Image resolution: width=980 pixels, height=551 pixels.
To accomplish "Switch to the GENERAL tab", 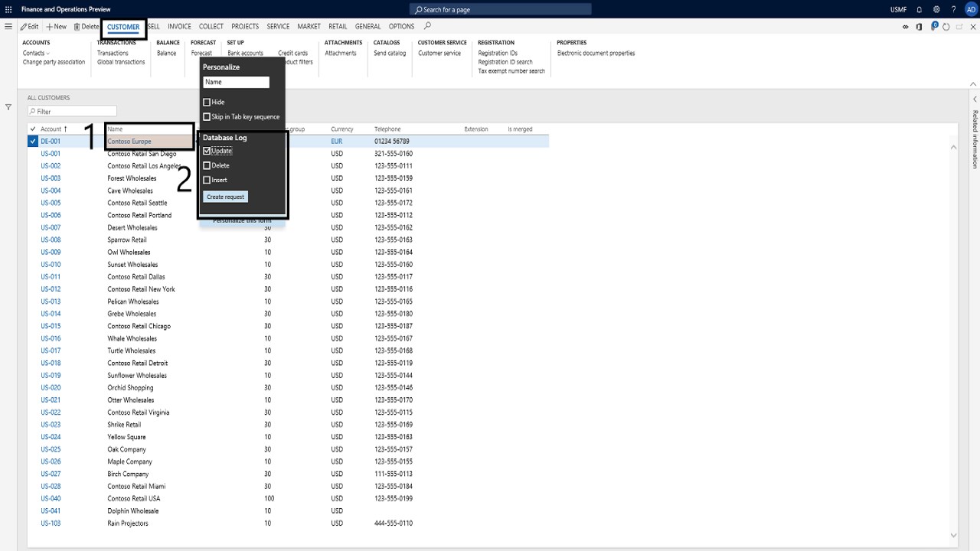I will point(367,27).
